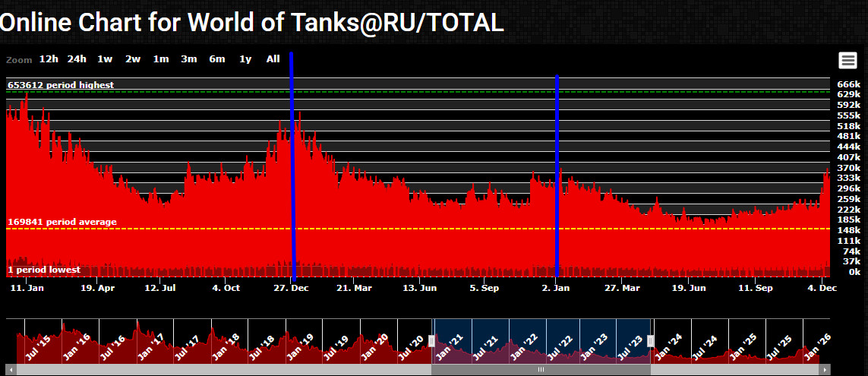Click the '2. Jan' x-axis label
The width and height of the screenshot is (868, 376).
556,288
